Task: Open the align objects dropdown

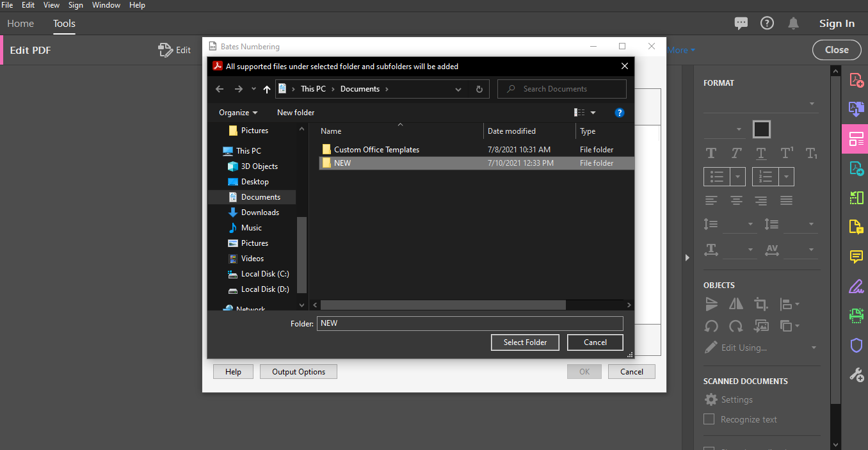Action: click(x=789, y=304)
